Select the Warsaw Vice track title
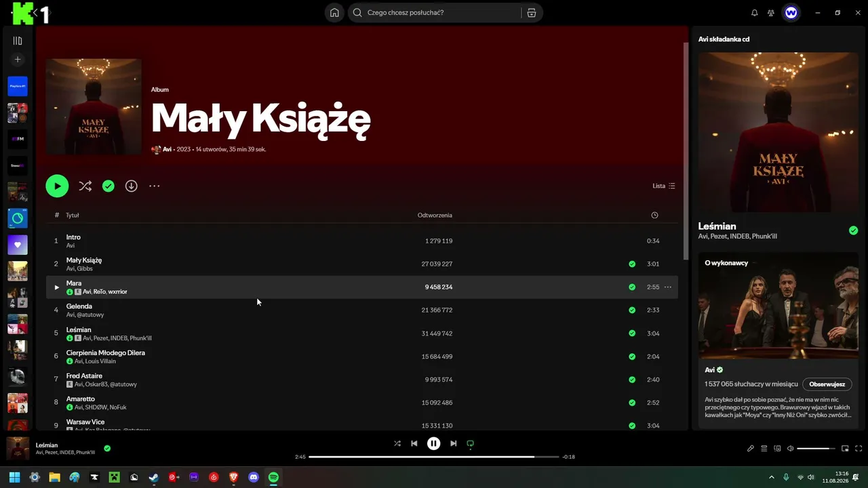Viewport: 868px width, 488px height. (85, 422)
